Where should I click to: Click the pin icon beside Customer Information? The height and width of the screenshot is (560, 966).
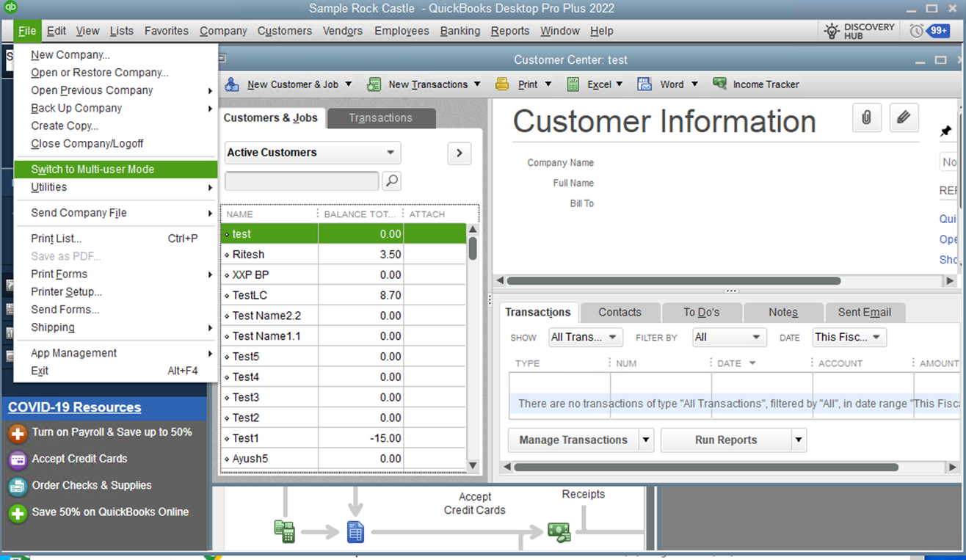(945, 131)
